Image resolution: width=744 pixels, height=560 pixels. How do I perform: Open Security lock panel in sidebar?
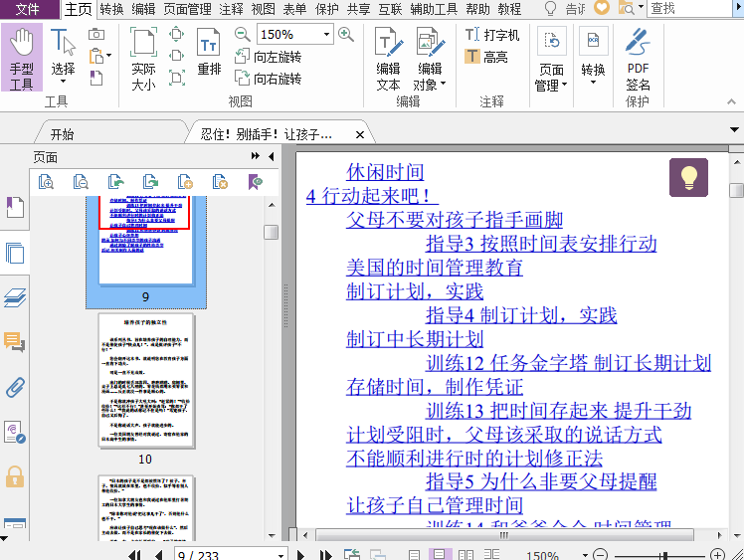tap(15, 476)
